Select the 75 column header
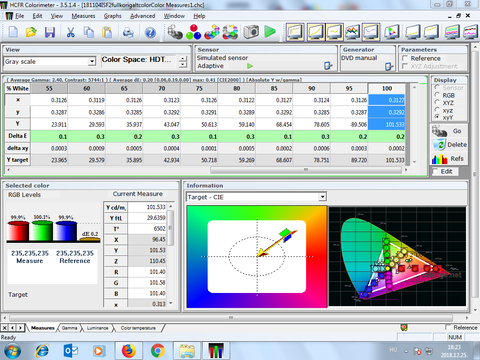Screen dimensions: 480x360 pos(199,88)
